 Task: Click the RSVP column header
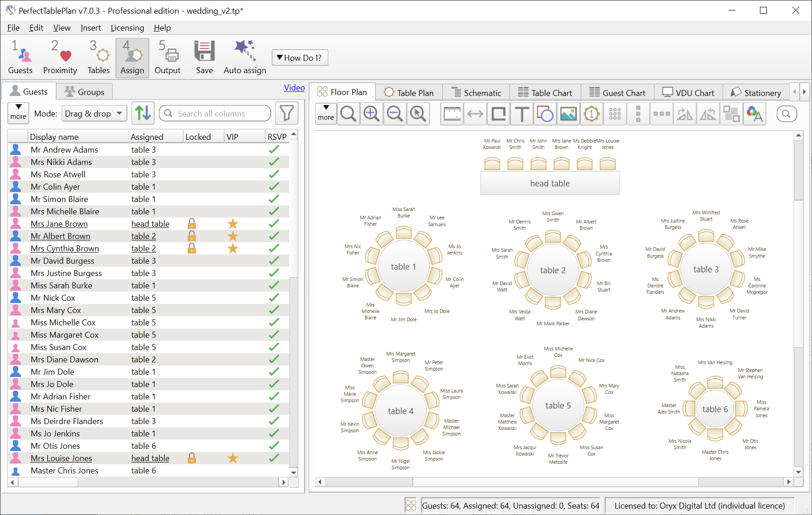[277, 137]
